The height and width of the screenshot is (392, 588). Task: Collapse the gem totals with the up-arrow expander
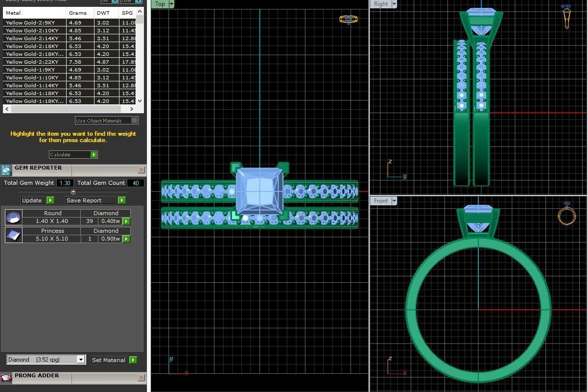tap(73, 192)
